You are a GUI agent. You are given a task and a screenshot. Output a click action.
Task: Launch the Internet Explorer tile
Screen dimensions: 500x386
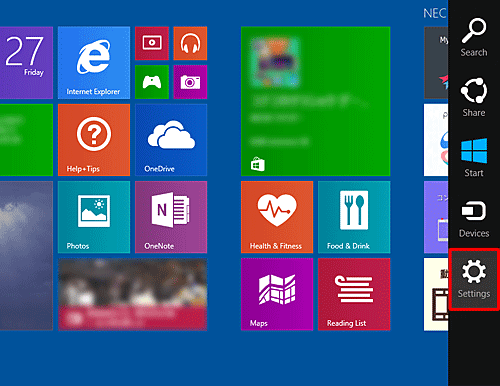pyautogui.click(x=94, y=63)
